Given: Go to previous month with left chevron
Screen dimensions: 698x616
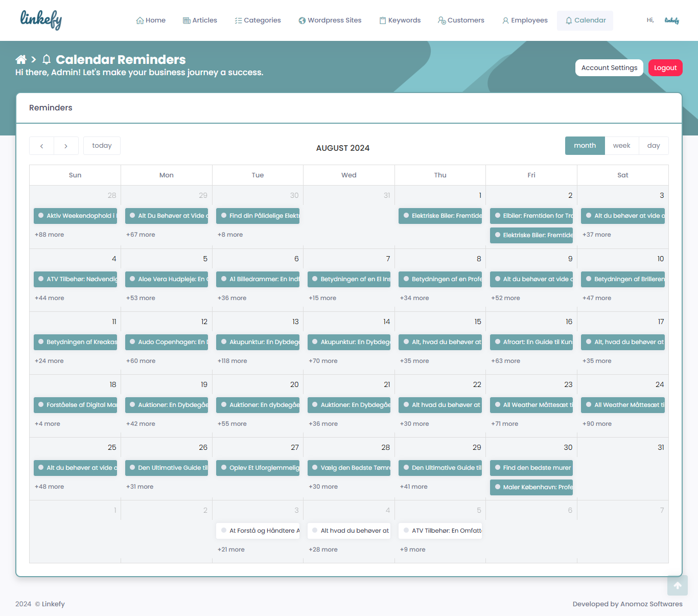Looking at the screenshot, I should [x=41, y=146].
